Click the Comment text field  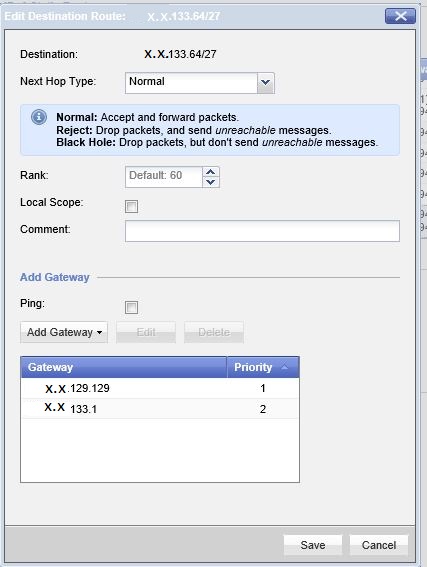point(262,231)
